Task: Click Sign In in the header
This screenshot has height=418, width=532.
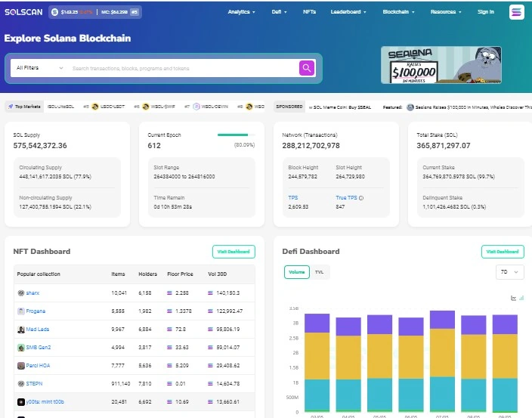Action: [485, 12]
